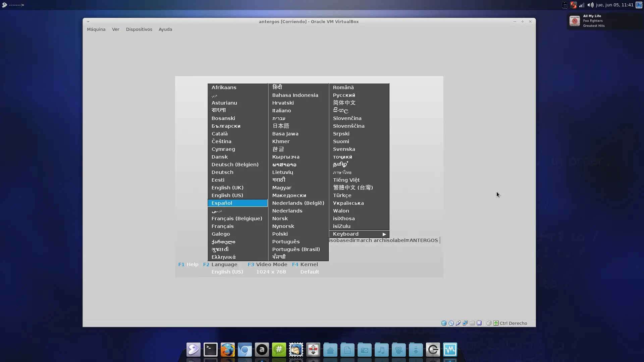Pick Português (Brasil) language
The height and width of the screenshot is (362, 644).
tap(298, 249)
